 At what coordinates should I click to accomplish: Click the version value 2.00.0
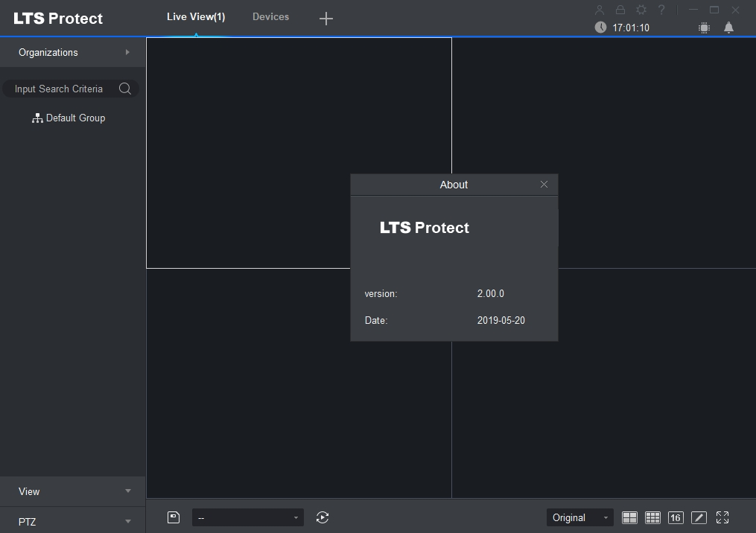[x=490, y=293]
